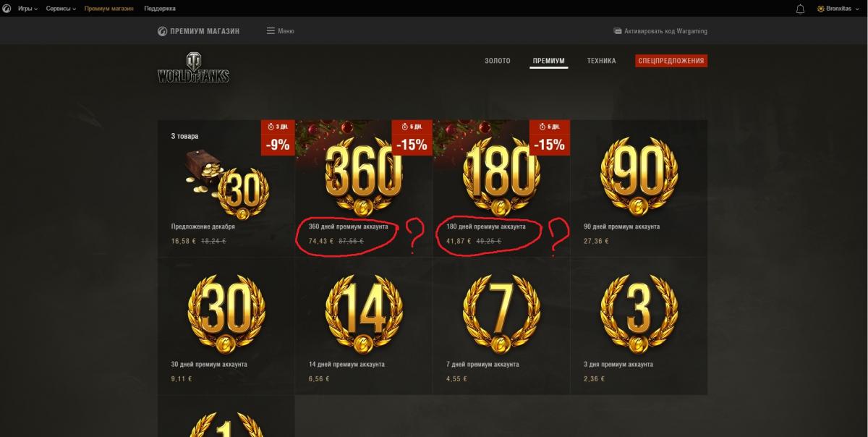The image size is (868, 437).
Task: Switch to the Золото tab
Action: 498,61
